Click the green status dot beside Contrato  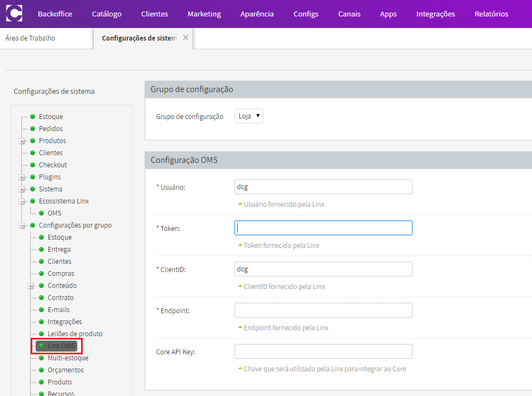tap(42, 297)
